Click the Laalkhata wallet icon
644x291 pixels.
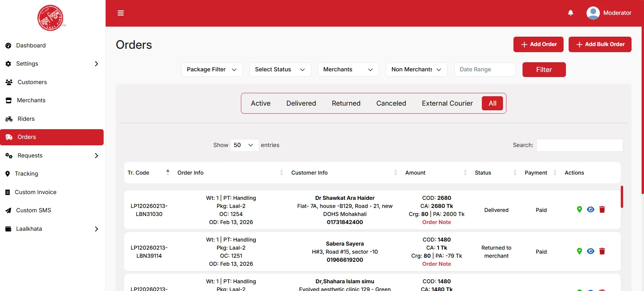[8, 229]
